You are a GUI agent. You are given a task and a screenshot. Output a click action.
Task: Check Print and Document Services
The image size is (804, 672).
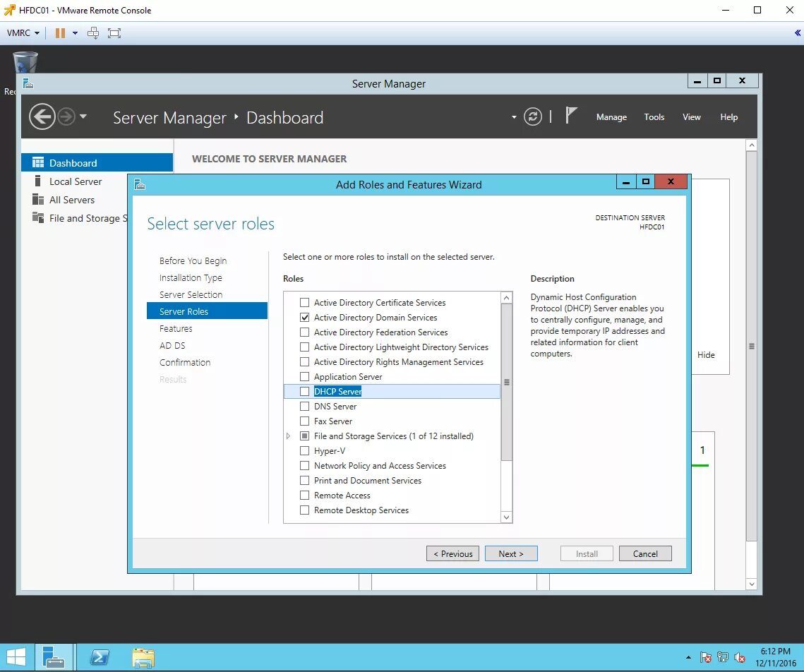(x=304, y=481)
